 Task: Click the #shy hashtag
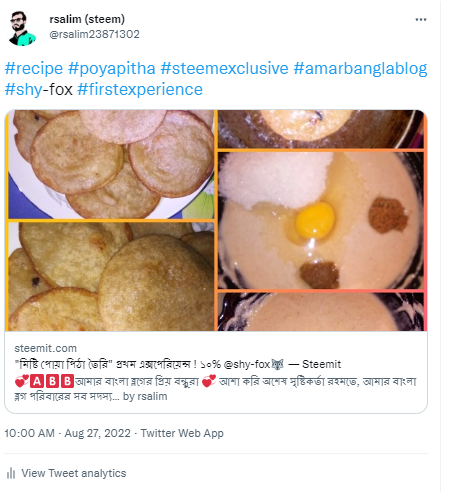[24, 90]
